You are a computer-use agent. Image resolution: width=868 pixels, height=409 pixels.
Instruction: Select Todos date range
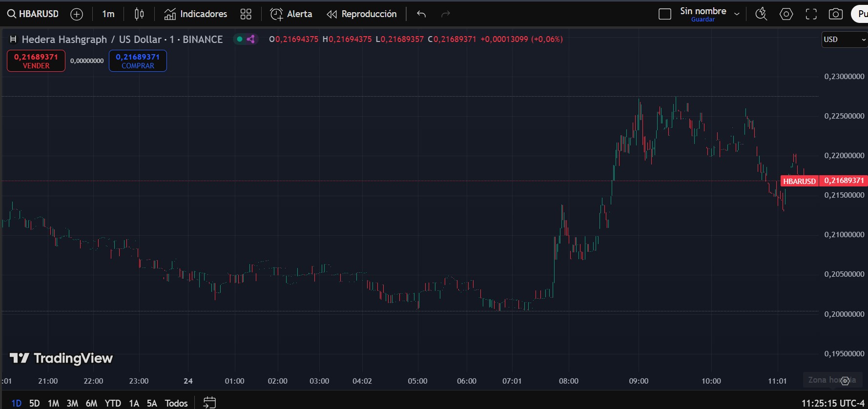point(176,403)
